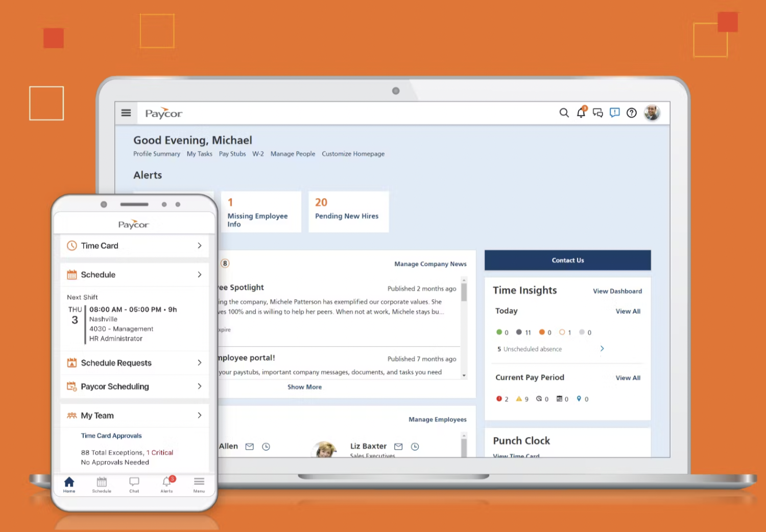Viewport: 766px width, 532px height.
Task: Click the number 8 news count badge
Action: tap(225, 263)
